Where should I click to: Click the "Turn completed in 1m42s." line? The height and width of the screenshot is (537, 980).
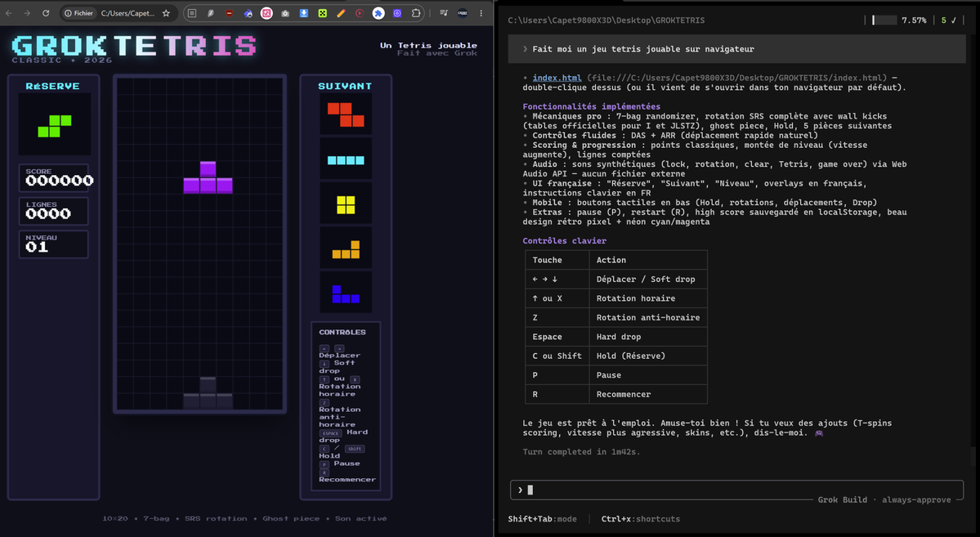click(581, 451)
